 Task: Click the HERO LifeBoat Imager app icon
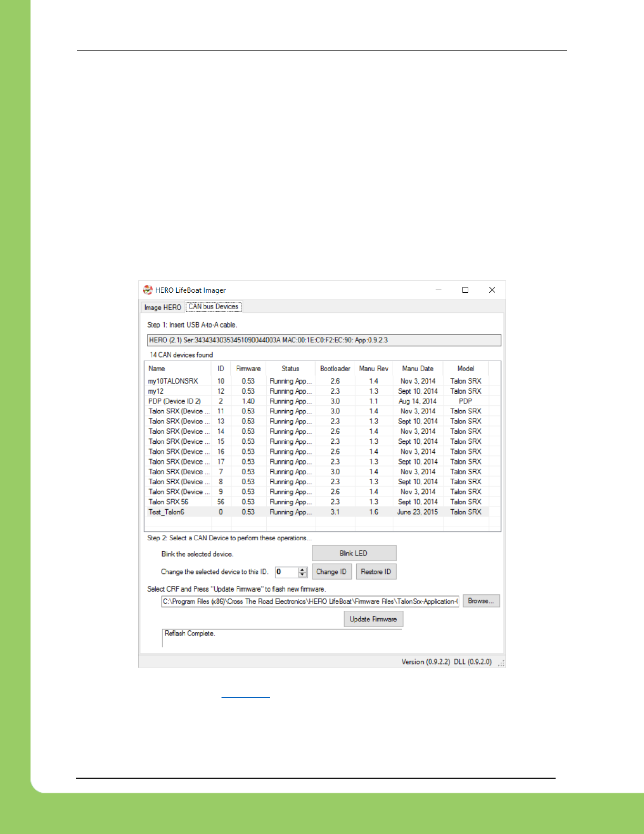click(148, 290)
